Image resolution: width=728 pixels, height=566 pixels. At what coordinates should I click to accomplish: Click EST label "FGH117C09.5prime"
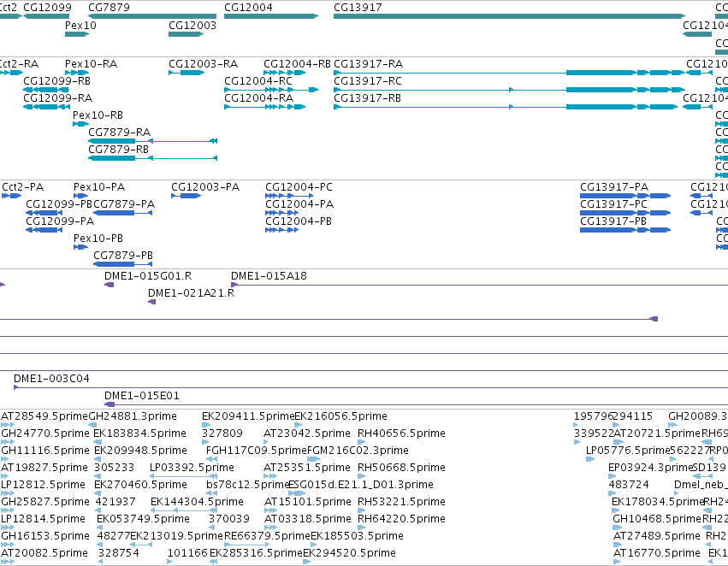pyautogui.click(x=257, y=451)
